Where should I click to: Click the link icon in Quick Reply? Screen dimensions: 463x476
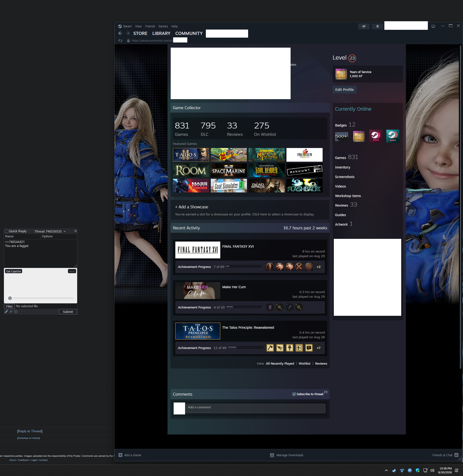pyautogui.click(x=11, y=312)
